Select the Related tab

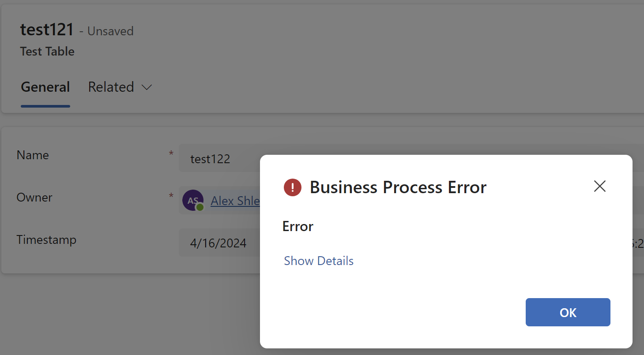tap(111, 87)
